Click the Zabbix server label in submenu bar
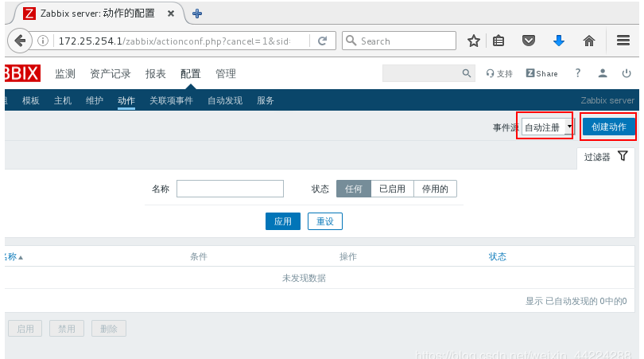 [x=607, y=100]
